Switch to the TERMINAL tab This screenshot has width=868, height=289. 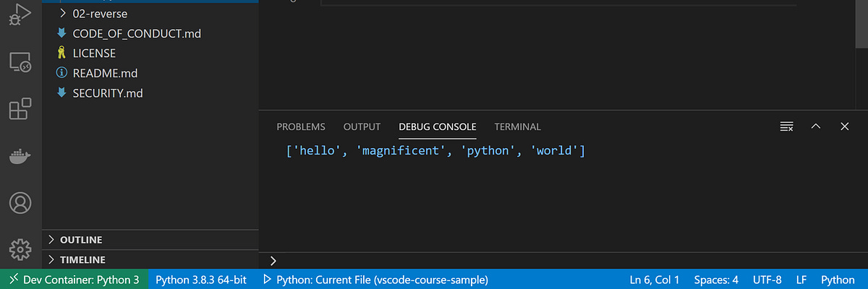tap(517, 126)
